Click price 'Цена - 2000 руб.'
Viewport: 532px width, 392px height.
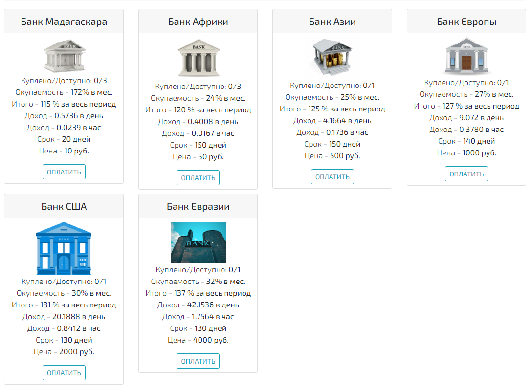point(64,352)
